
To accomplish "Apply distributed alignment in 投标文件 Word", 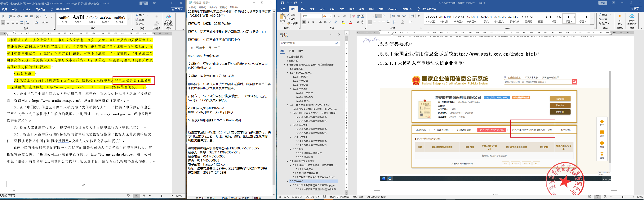I will [x=388, y=22].
